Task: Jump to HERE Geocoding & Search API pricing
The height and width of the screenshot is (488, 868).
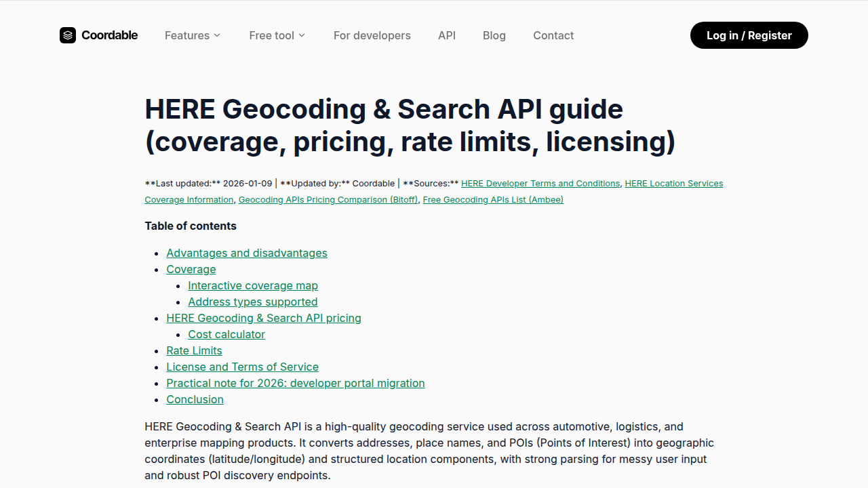Action: 264,318
